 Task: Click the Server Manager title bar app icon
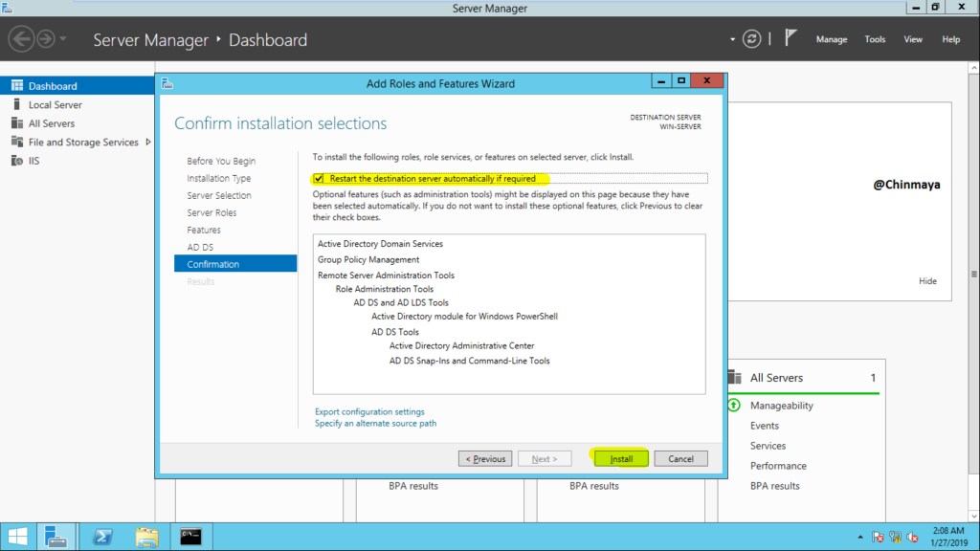point(7,8)
